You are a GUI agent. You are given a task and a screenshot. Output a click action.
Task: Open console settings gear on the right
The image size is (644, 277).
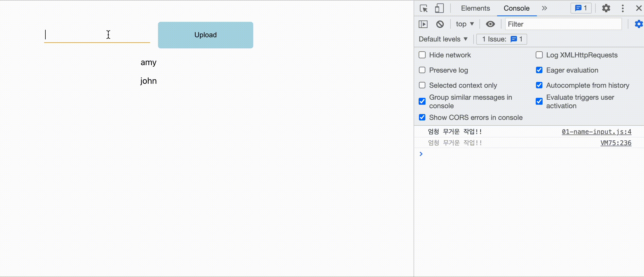[x=638, y=24]
